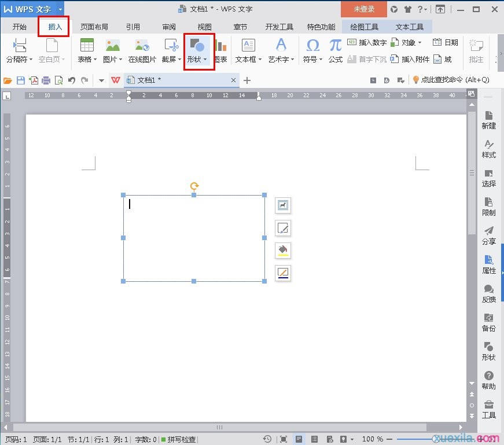Click 分隔符 page break icon
The height and width of the screenshot is (445, 504).
pos(20,45)
